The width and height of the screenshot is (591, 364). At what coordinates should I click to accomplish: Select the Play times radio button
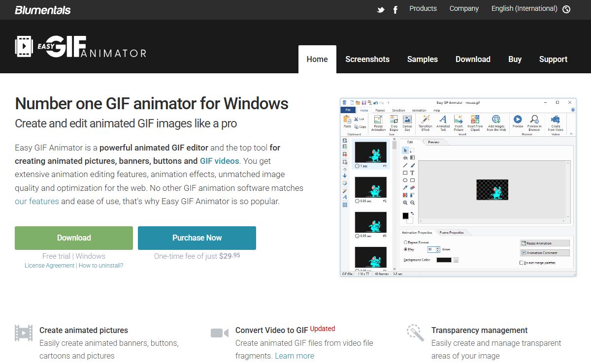coord(405,249)
